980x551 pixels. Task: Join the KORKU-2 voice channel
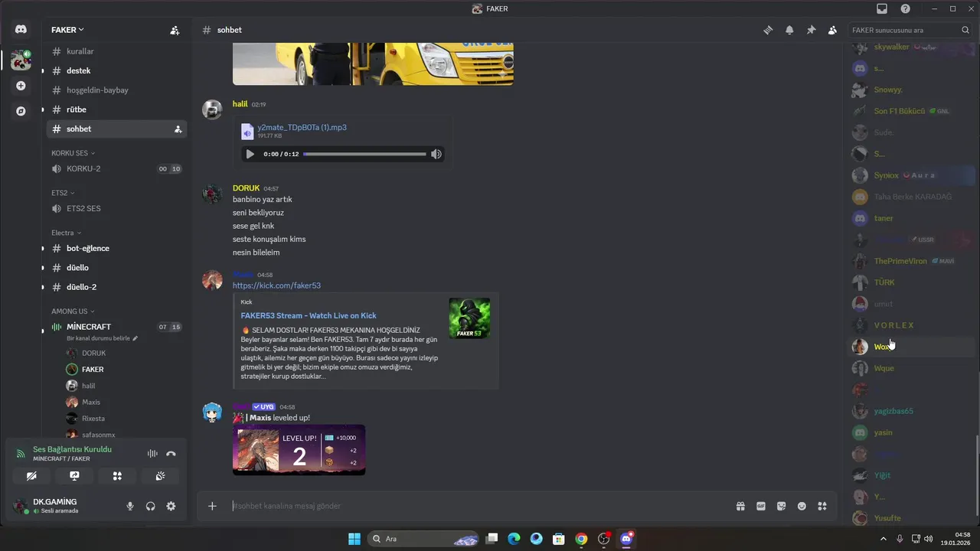pyautogui.click(x=116, y=168)
